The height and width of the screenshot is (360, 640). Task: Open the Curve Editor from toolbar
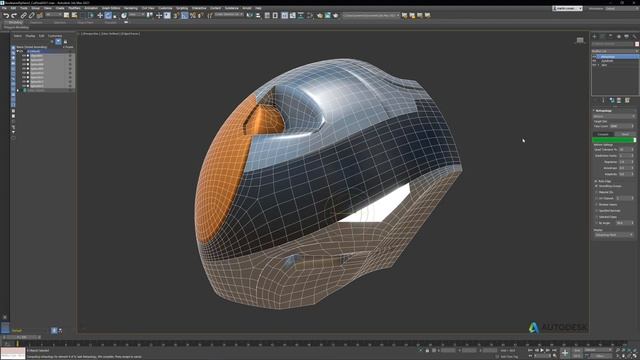pos(293,16)
